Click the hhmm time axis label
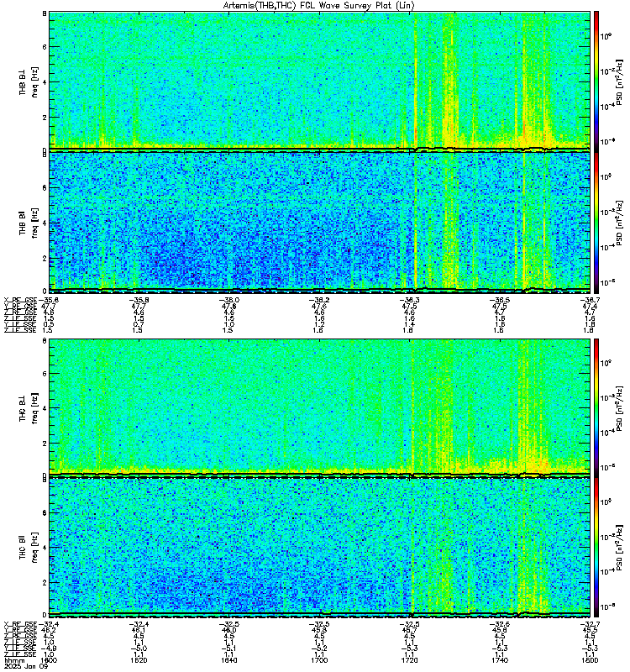 (x=13, y=660)
